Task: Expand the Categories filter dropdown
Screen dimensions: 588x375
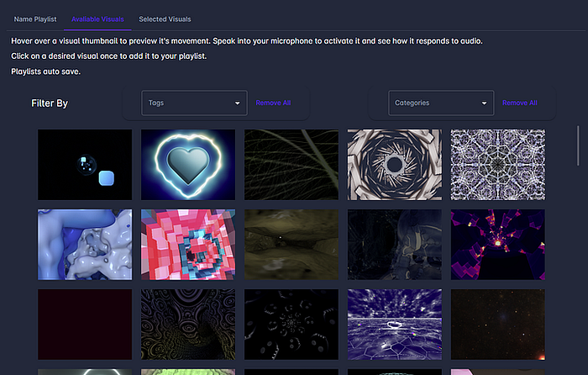Action: [x=441, y=103]
